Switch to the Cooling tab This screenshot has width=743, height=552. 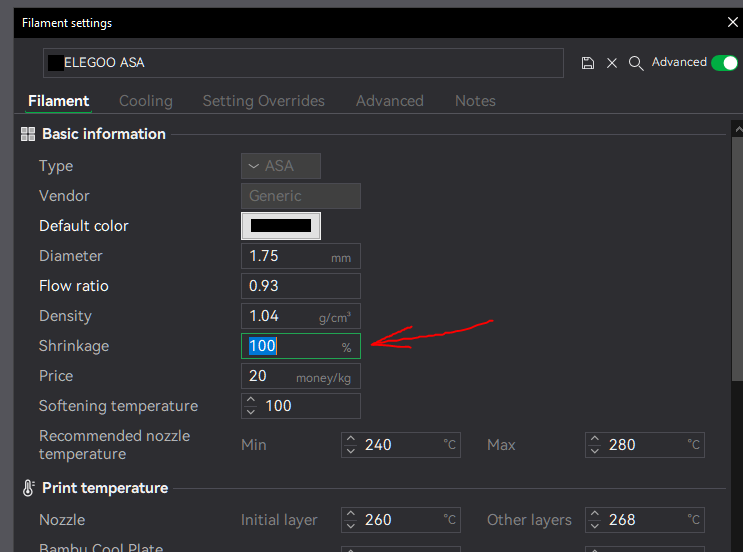pos(145,101)
